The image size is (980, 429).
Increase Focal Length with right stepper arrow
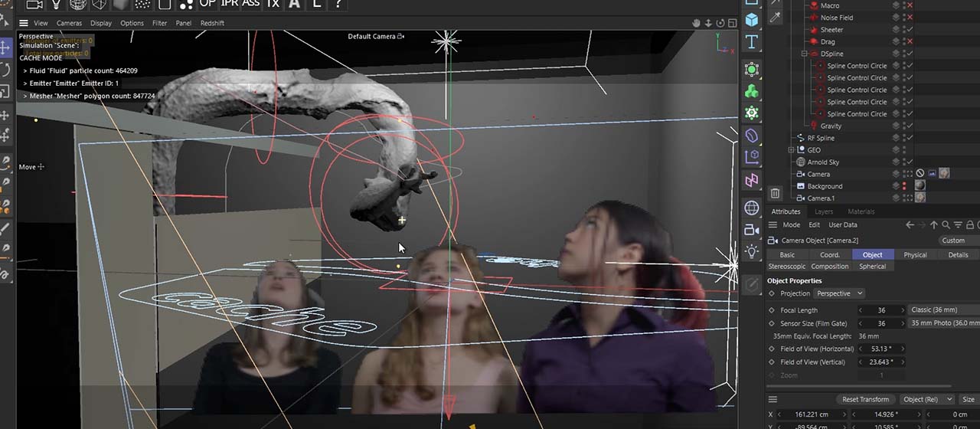coord(902,310)
